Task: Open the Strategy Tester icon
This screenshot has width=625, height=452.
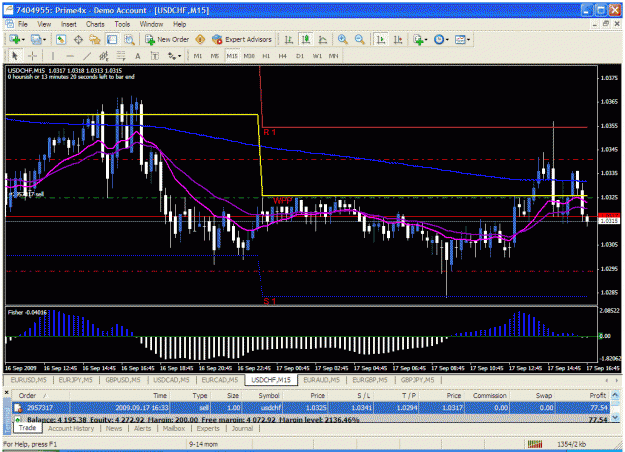Action: pos(129,39)
